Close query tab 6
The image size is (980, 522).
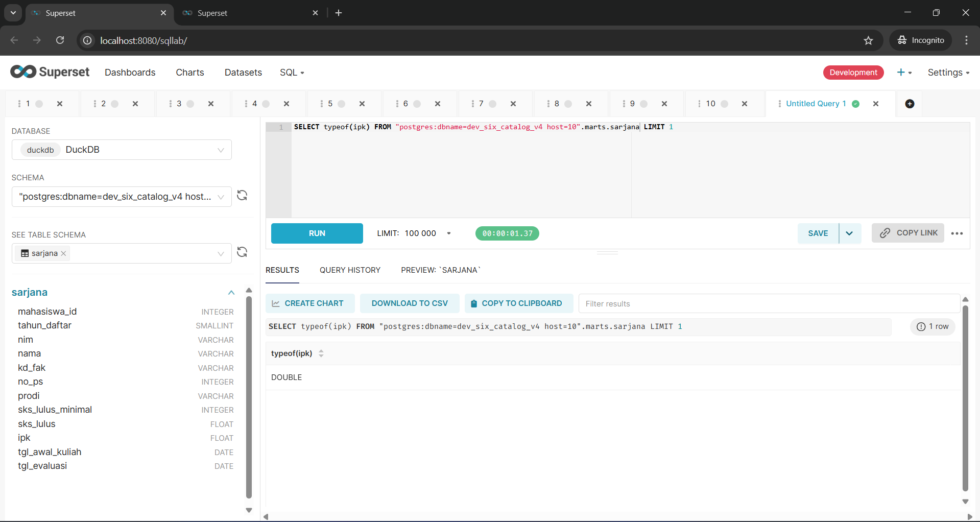438,104
